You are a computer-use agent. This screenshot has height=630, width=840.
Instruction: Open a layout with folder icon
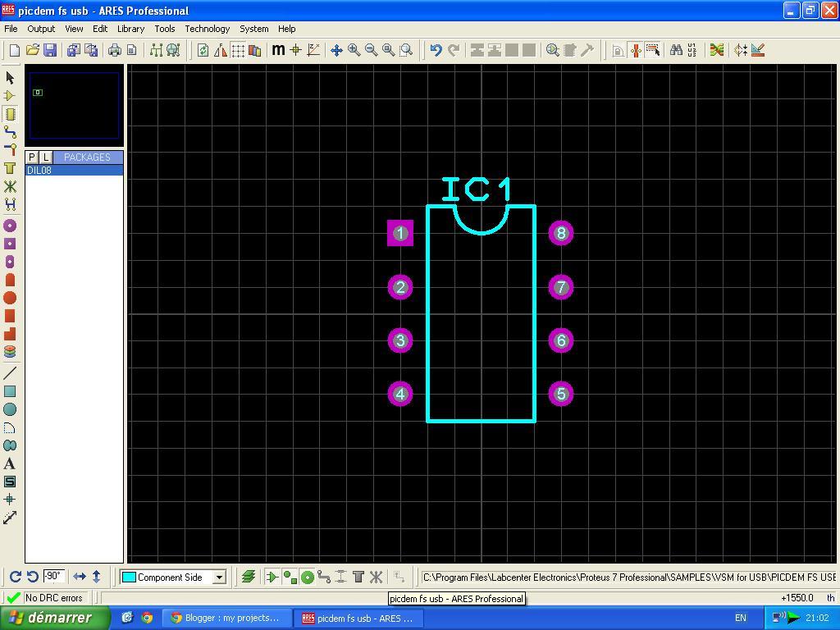[33, 50]
